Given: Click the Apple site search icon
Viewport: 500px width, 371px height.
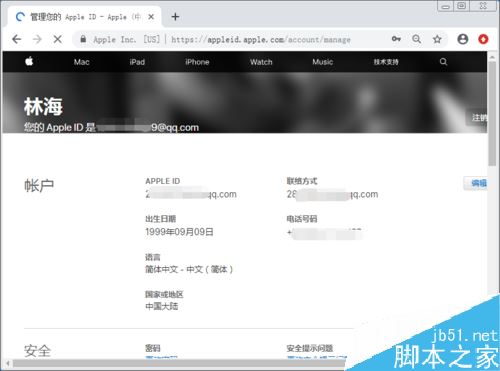Looking at the screenshot, I should 443,62.
